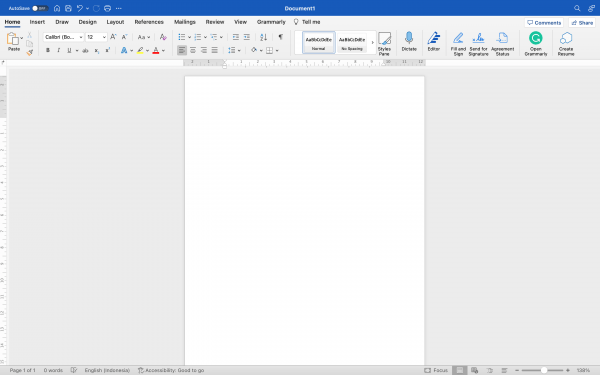The image size is (600, 375).
Task: Open the font size dropdown
Action: pos(104,37)
